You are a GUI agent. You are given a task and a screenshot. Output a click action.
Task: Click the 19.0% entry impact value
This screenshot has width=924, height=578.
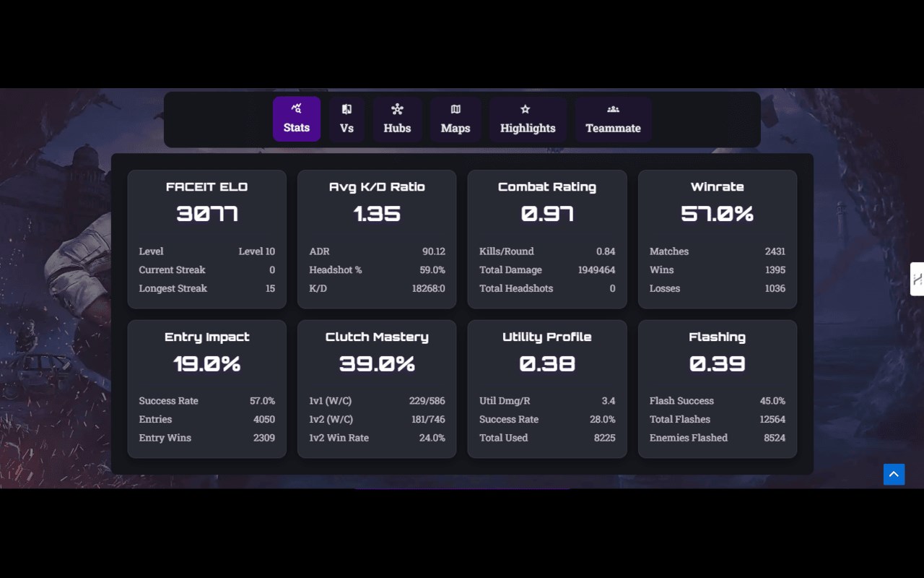(207, 363)
